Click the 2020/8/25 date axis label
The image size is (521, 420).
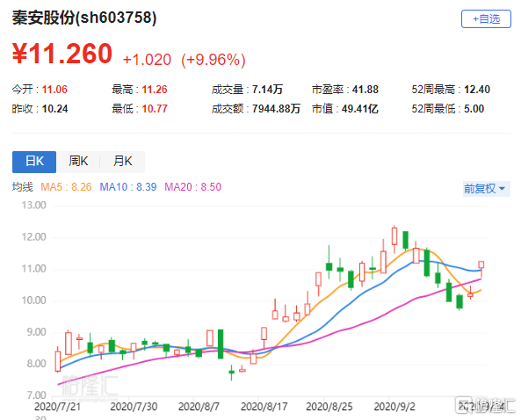329,406
